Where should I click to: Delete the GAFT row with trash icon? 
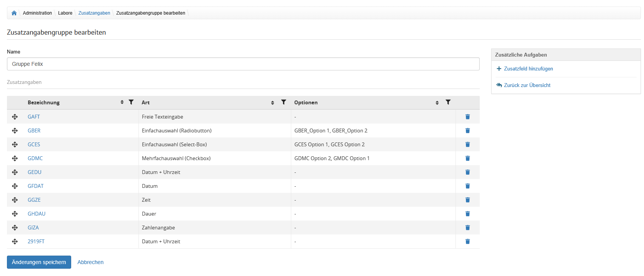(467, 117)
